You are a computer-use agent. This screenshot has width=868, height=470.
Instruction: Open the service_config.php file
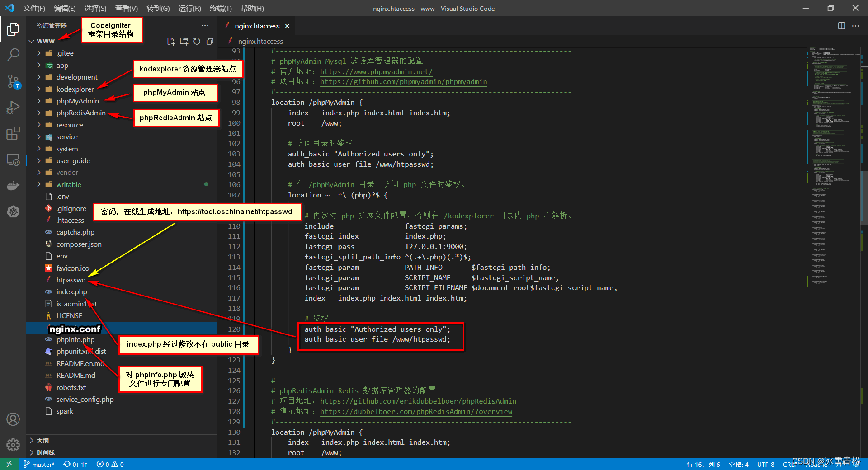[85, 399]
